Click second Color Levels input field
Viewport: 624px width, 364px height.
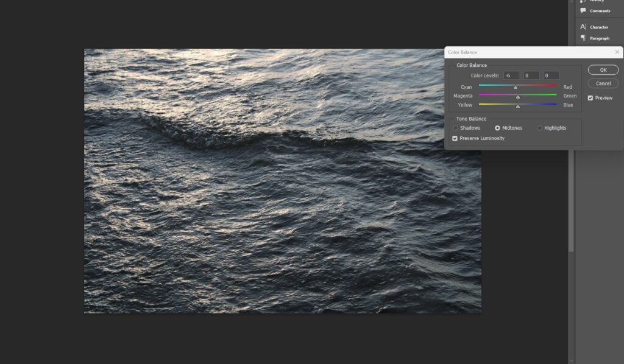coord(531,75)
